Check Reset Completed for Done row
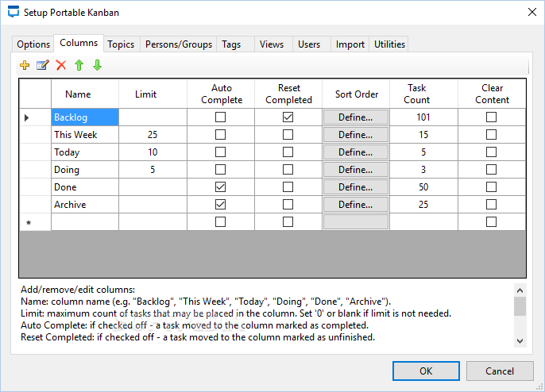Image resolution: width=545 pixels, height=392 pixels. [x=288, y=186]
